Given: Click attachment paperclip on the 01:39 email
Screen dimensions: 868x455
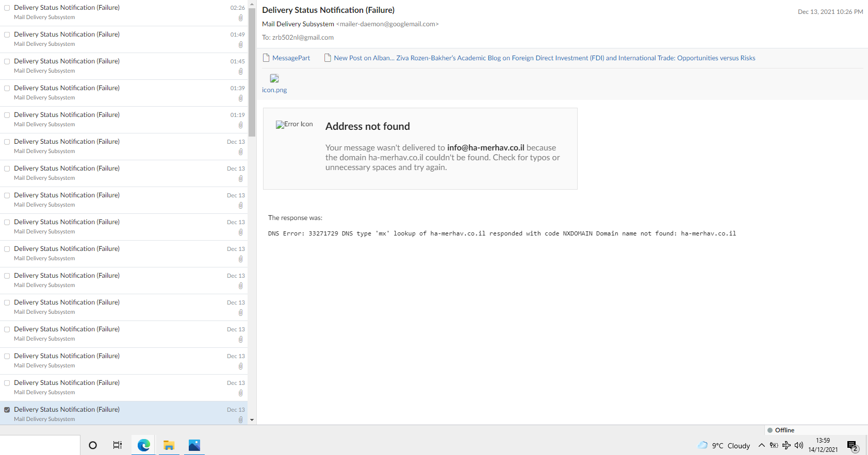Looking at the screenshot, I should click(x=240, y=98).
